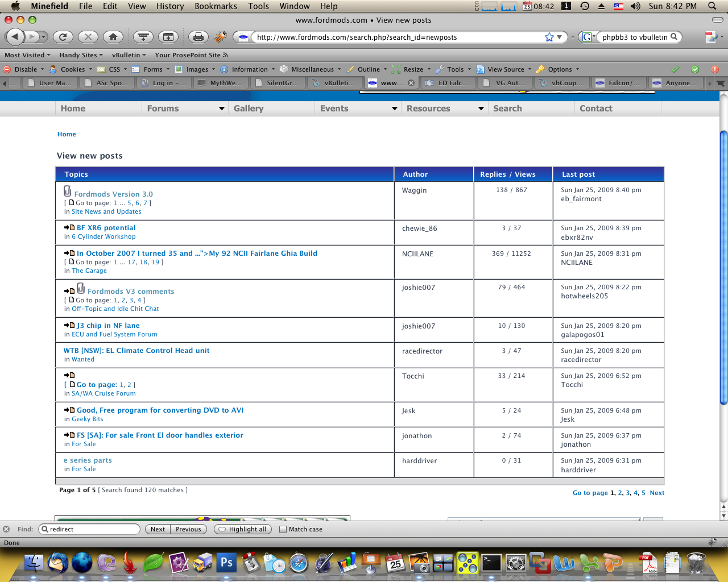Open the BF XR6 potential topic
The height and width of the screenshot is (582, 728).
point(106,228)
